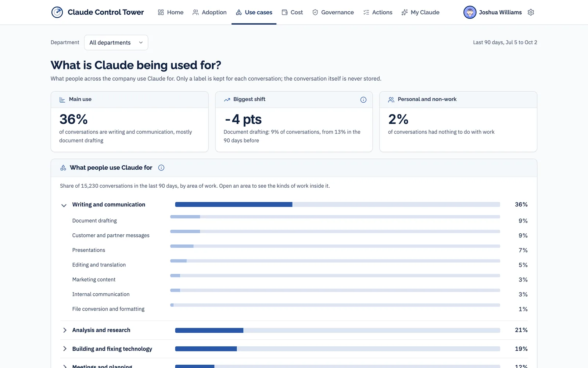Viewport: 588px width, 368px height.
Task: Click the 7% value for Presentations
Action: pos(523,250)
